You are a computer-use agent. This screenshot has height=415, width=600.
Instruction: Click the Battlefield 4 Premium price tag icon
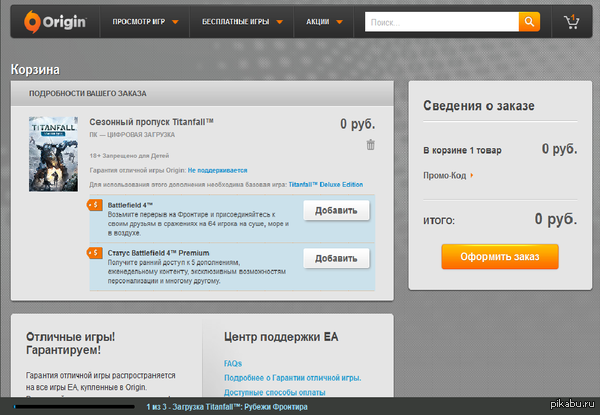click(x=95, y=253)
